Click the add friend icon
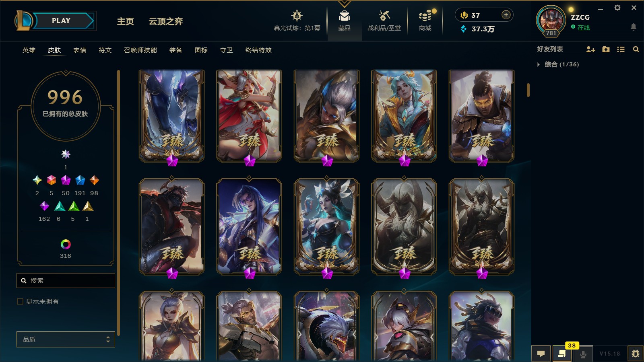Screen dimensions: 644x362 coord(590,49)
